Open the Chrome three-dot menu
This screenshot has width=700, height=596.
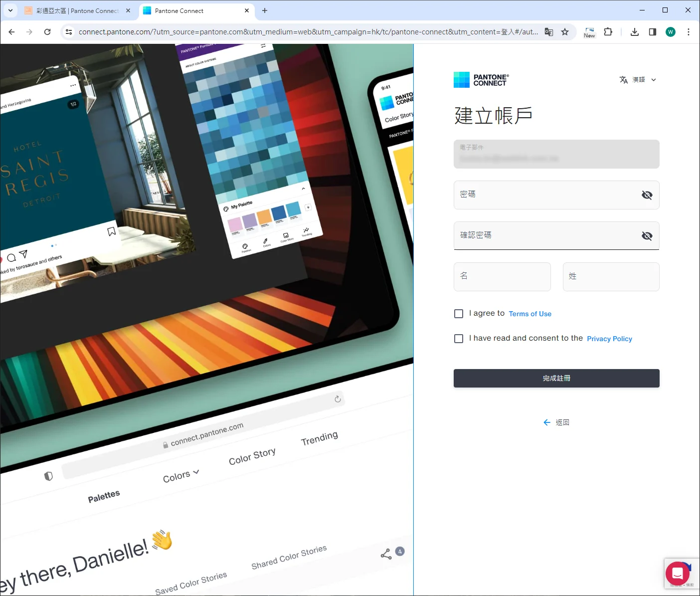[x=689, y=32]
